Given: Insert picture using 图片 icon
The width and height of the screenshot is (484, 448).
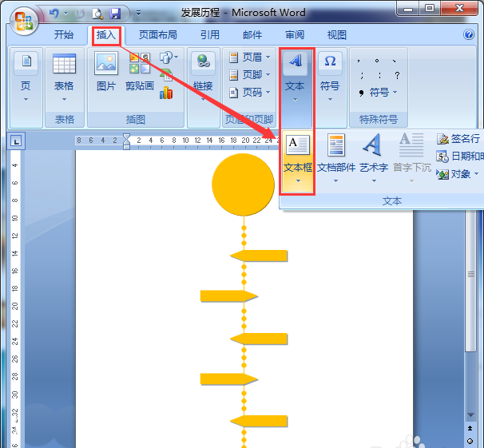Looking at the screenshot, I should 106,73.
